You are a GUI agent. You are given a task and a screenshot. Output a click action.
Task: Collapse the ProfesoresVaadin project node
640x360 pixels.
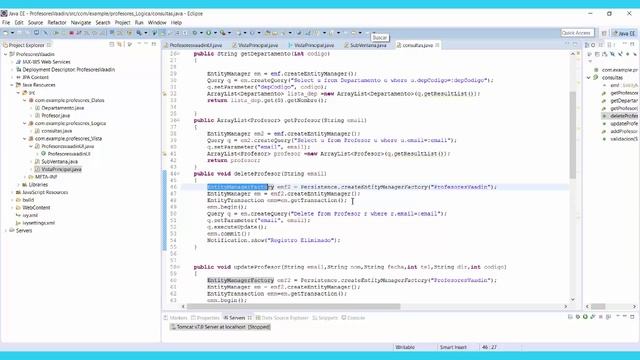point(5,54)
